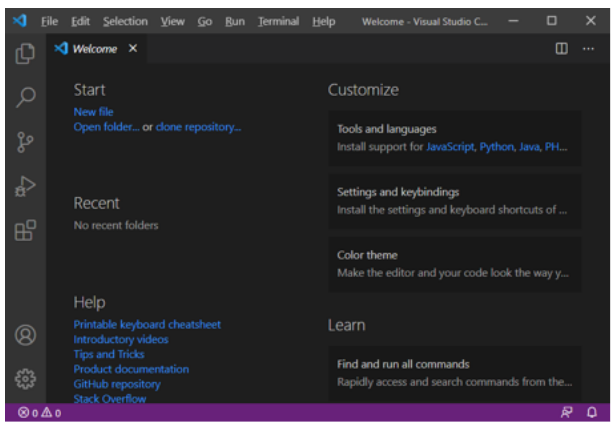Click the Settings and keybindings card
The image size is (615, 432).
pyautogui.click(x=455, y=201)
